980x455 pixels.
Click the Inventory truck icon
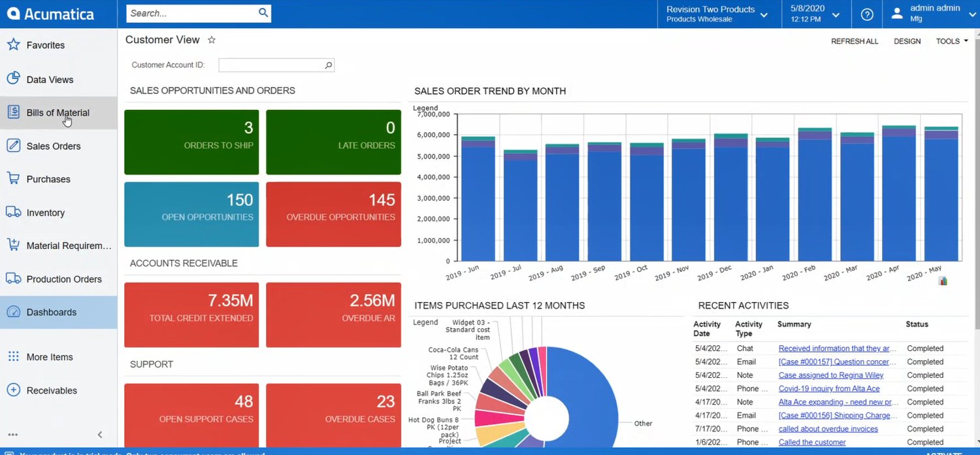point(13,212)
